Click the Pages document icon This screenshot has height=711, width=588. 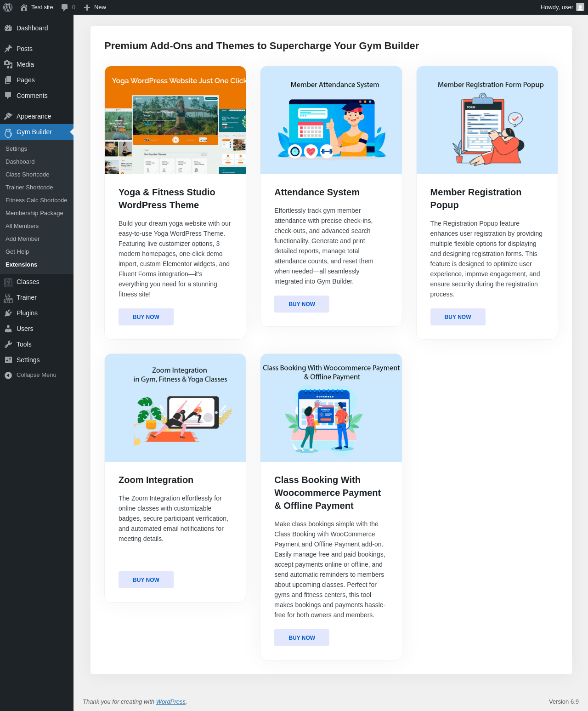click(8, 80)
